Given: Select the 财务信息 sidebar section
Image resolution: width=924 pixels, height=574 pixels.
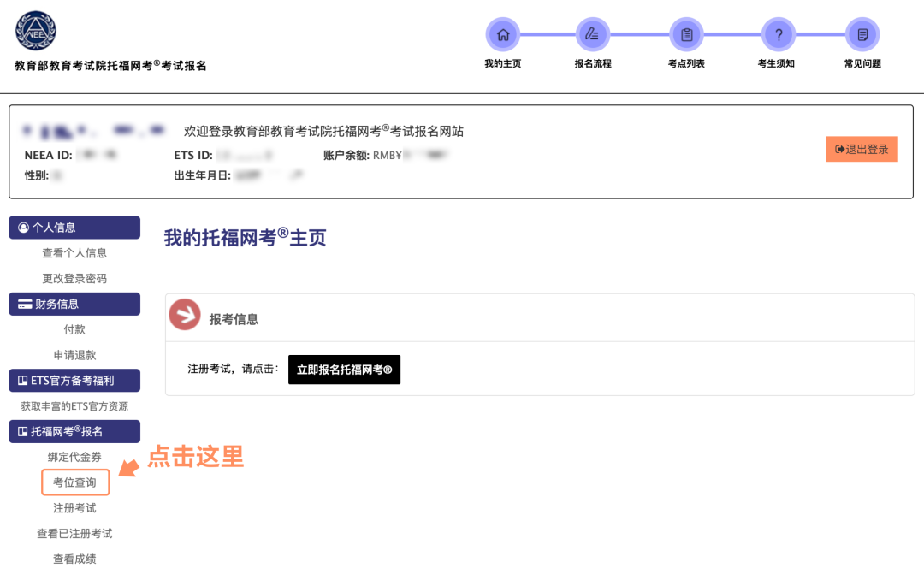Looking at the screenshot, I should click(74, 304).
